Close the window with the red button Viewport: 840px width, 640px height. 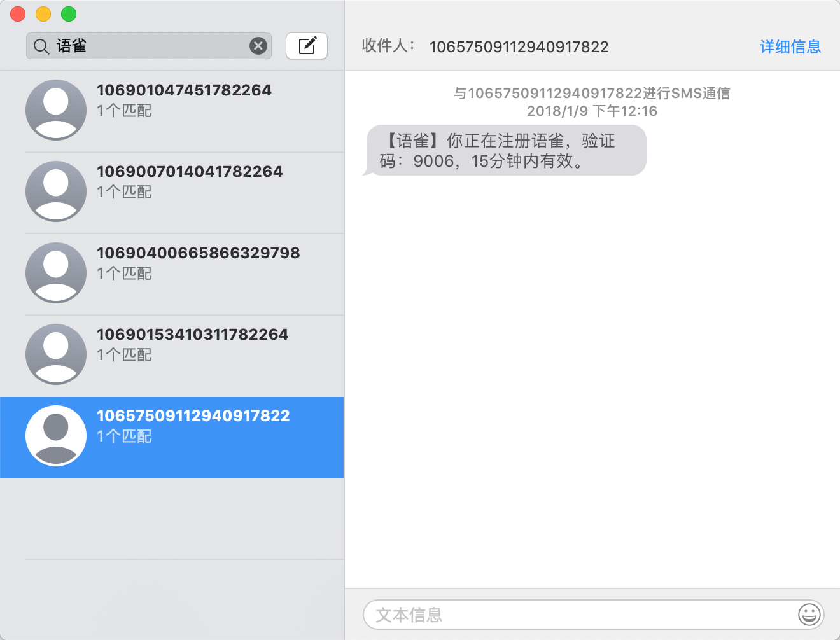point(18,14)
